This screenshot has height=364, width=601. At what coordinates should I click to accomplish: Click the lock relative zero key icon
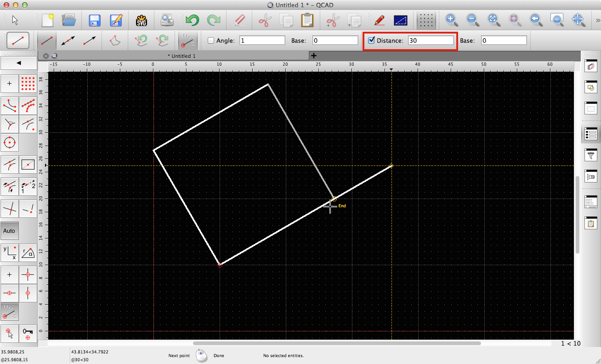coord(28,333)
